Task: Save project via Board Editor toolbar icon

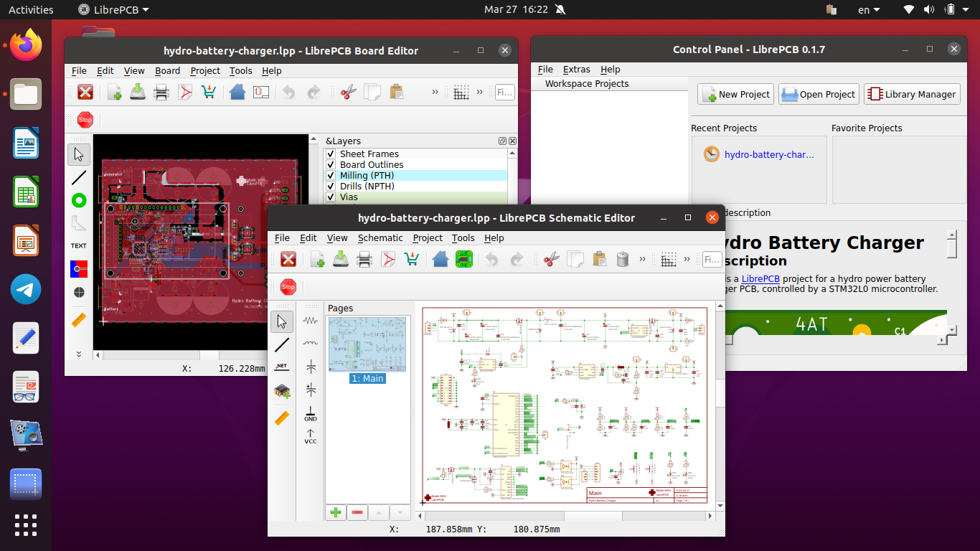Action: 138,92
